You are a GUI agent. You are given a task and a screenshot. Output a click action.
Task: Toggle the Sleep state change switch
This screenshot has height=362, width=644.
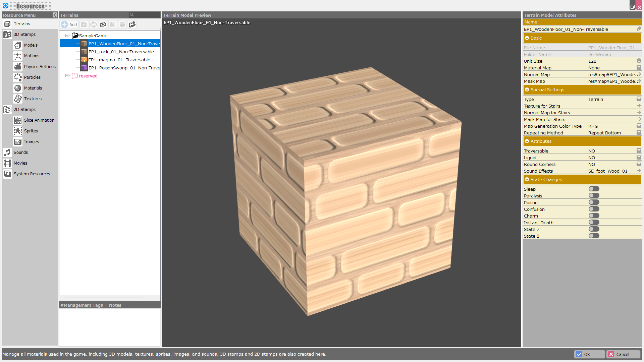(x=594, y=189)
